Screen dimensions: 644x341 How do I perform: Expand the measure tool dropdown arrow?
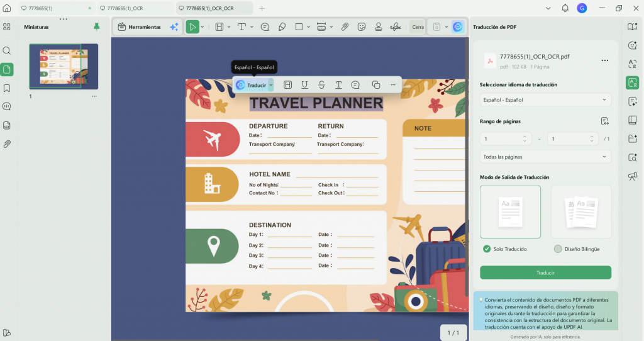click(331, 27)
